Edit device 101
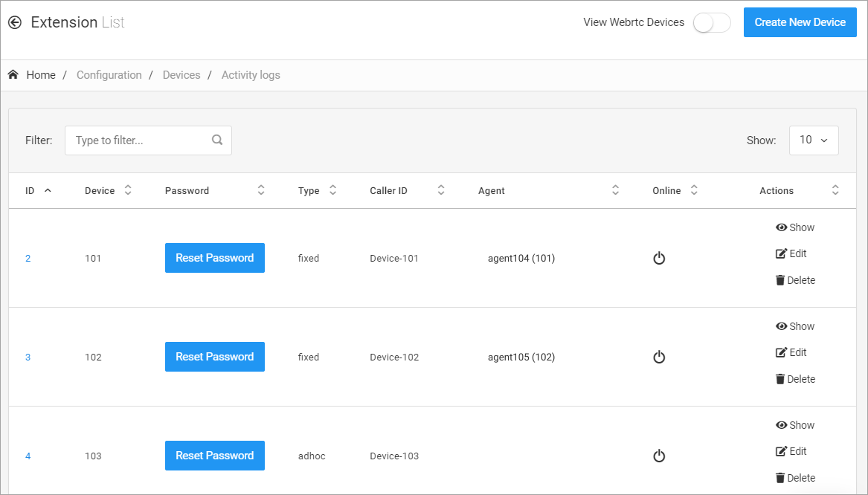868x495 pixels. pos(791,253)
